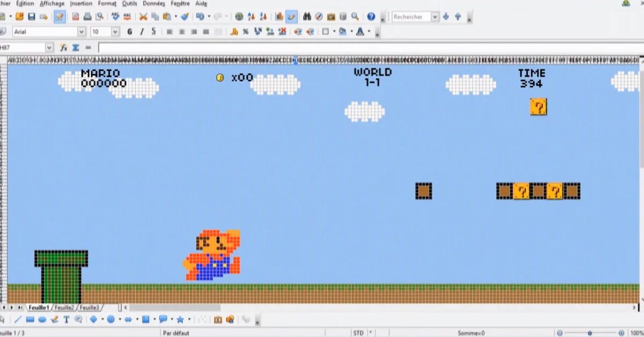Toggle justified alignment button
Image resolution: width=644 pixels, height=337 pixels.
(x=206, y=32)
